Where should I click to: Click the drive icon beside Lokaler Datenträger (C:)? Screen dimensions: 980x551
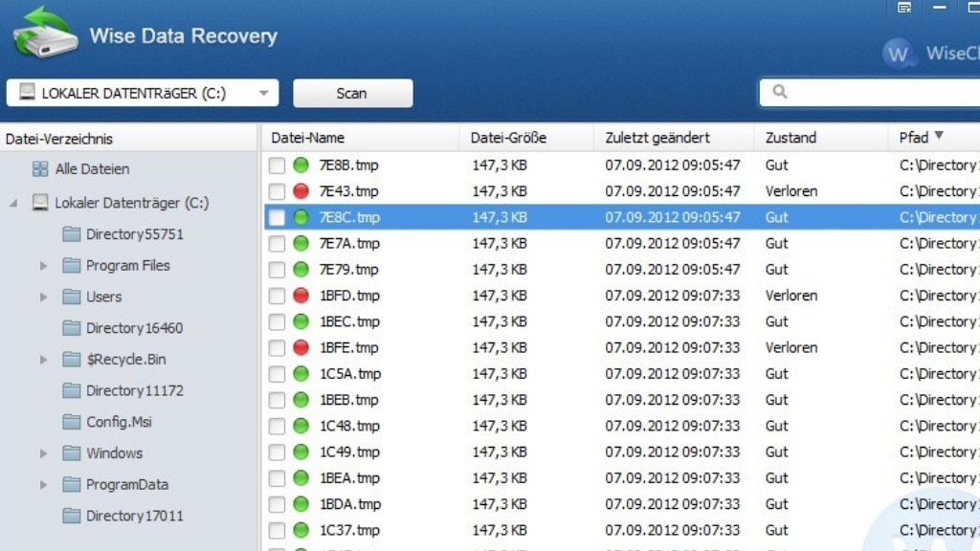coord(40,203)
